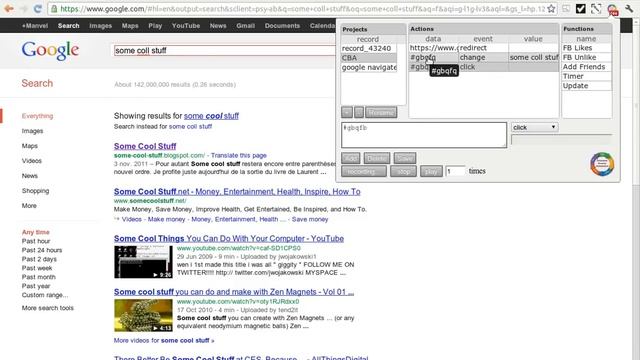The width and height of the screenshot is (640, 360).
Task: Open Play in the top Google bar
Action: click(x=155, y=26)
